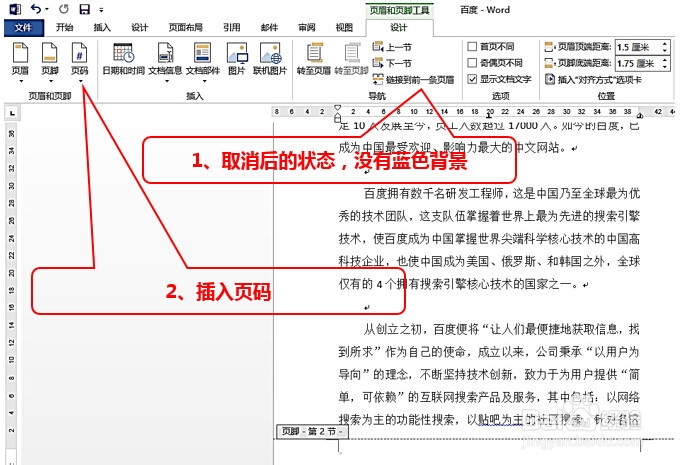Screen dimensions: 680x465
Task: Click the 页脚底端距离 value field
Action: pos(638,63)
